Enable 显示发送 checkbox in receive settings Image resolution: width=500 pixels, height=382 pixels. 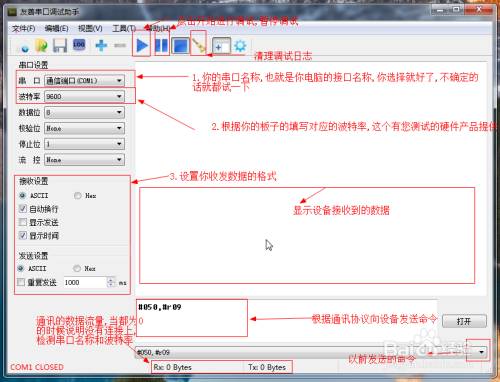[23, 222]
